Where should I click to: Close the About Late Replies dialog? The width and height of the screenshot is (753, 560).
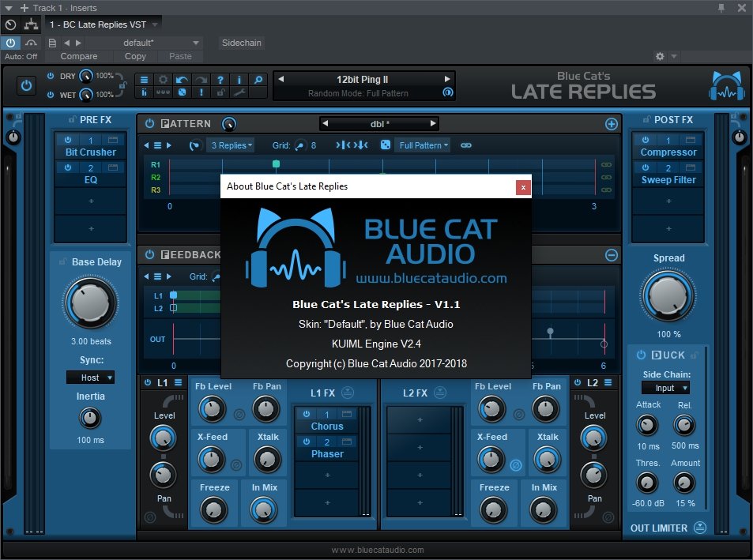click(x=522, y=187)
